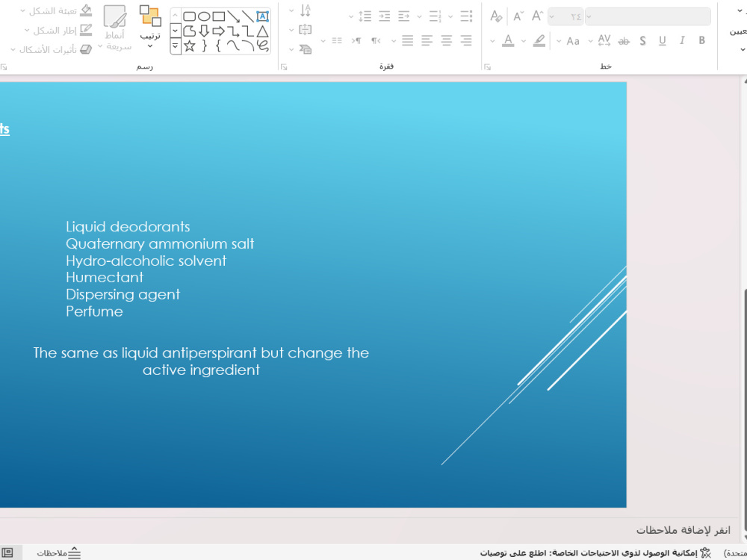The width and height of the screenshot is (747, 560).
Task: Open the font name combo box
Action: (x=648, y=16)
